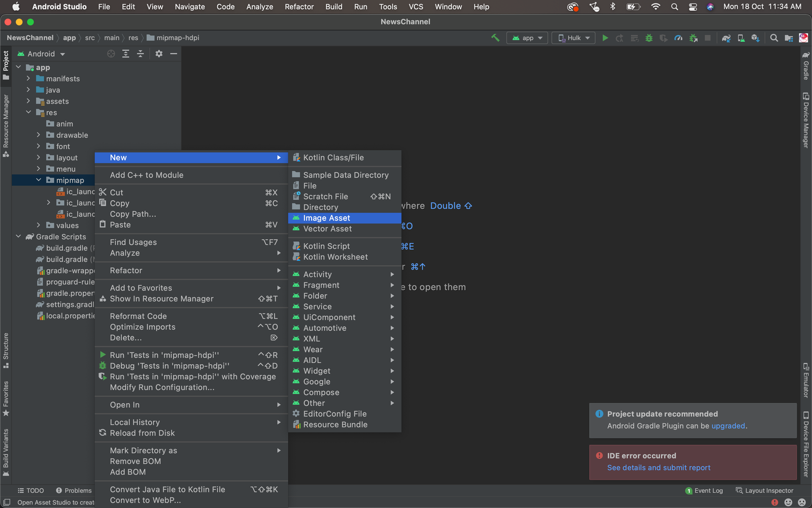Open the Build Variants side tab
The width and height of the screenshot is (812, 508).
6,452
